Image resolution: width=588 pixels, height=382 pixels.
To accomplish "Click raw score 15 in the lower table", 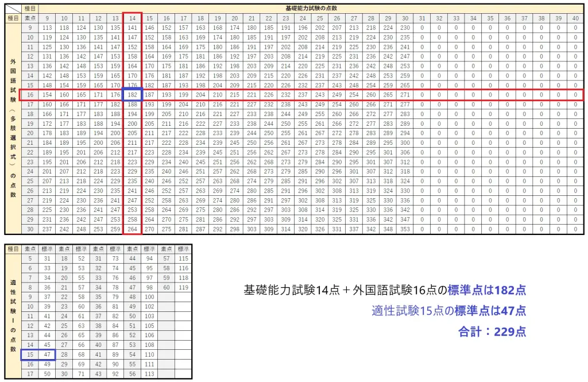I will [29, 354].
